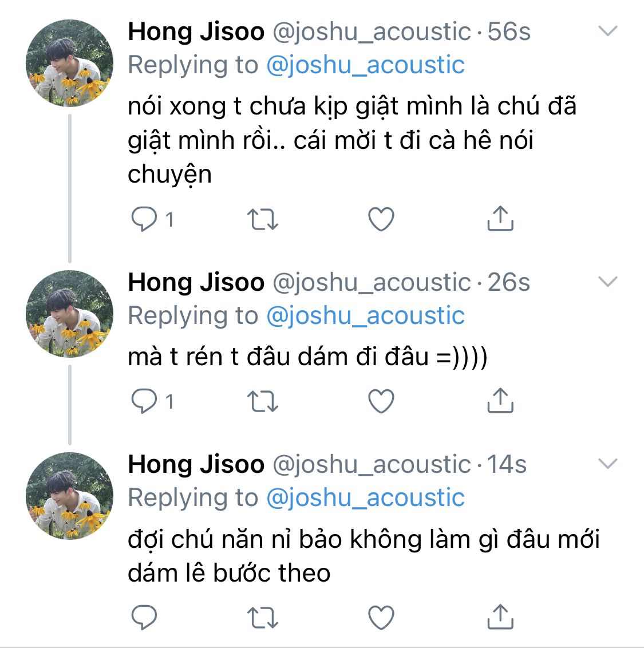
Task: Reply to the 26s tweet
Action: 143,401
